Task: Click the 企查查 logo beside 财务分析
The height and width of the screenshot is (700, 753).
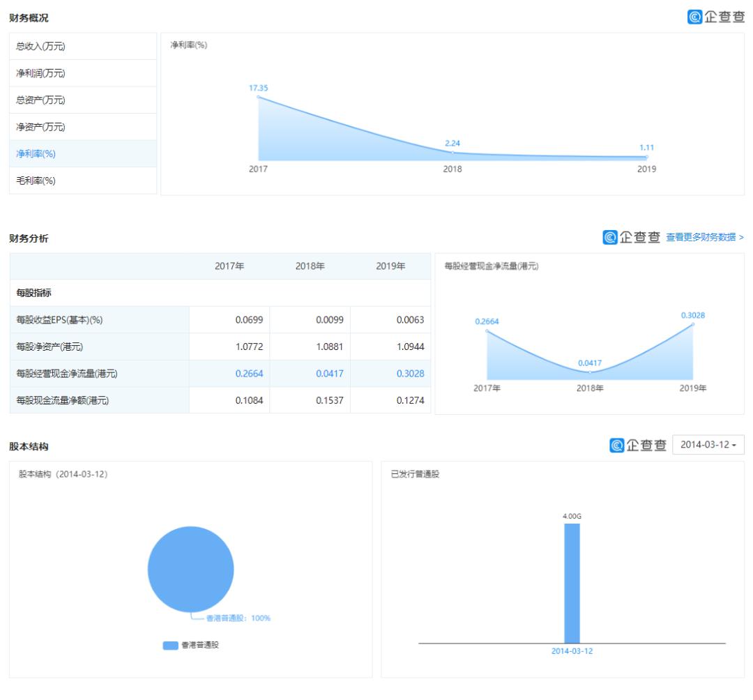Action: coord(631,237)
